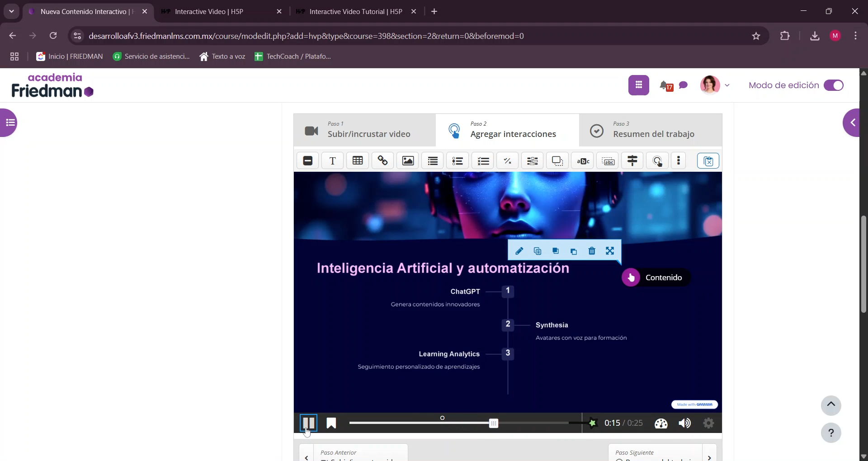Click the transform resize icon for the interaction
Viewport: 868px width, 461px height.
[x=610, y=251]
